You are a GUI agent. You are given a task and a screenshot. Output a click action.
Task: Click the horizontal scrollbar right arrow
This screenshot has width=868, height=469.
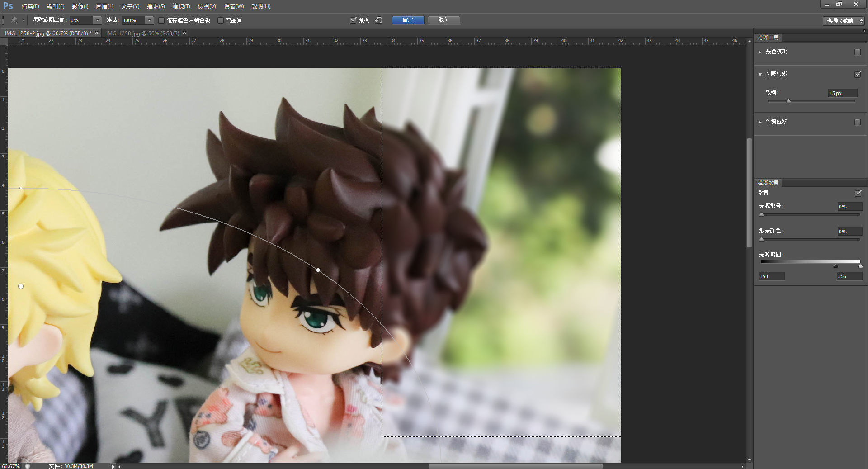click(742, 466)
